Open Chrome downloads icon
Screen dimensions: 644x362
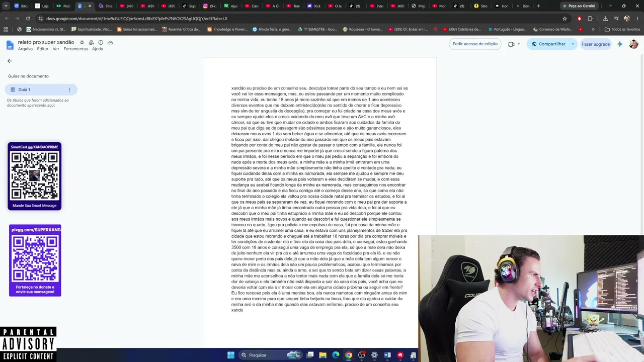tap(606, 19)
